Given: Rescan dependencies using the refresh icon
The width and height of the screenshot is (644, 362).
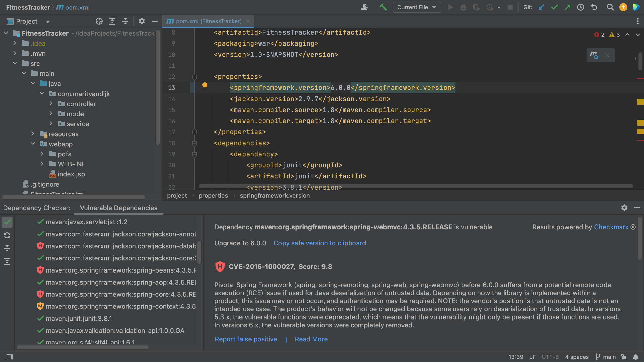Looking at the screenshot, I should (7, 235).
